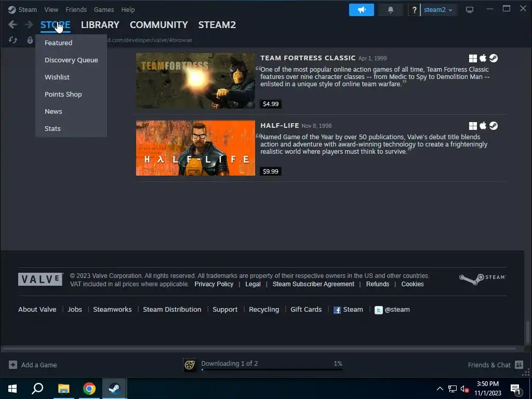Choose Points Shop from Store dropdown
The image size is (532, 399).
(x=71, y=95)
